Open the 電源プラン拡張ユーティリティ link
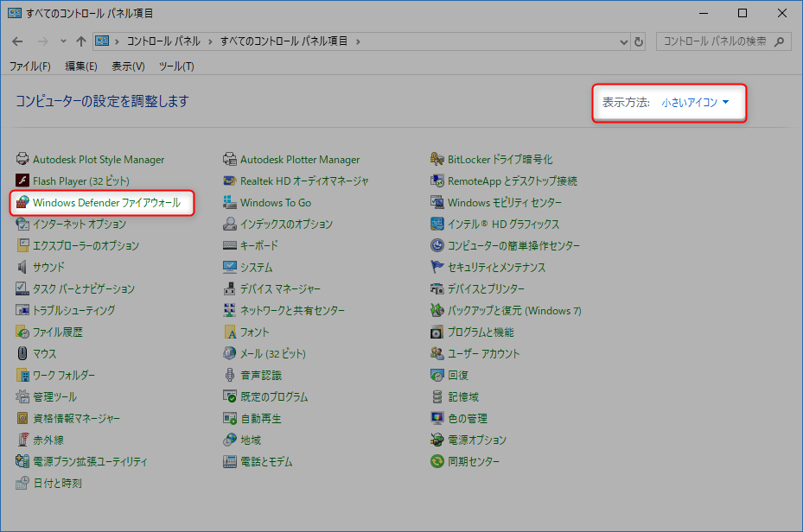Image resolution: width=803 pixels, height=532 pixels. [90, 462]
